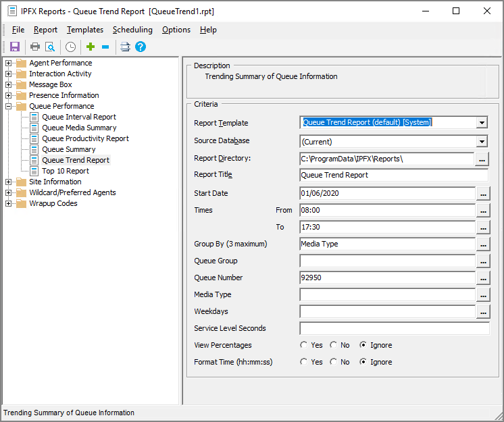Click the Queue Productivity Report document icon
Viewport: 504px width, 422px height.
point(34,138)
